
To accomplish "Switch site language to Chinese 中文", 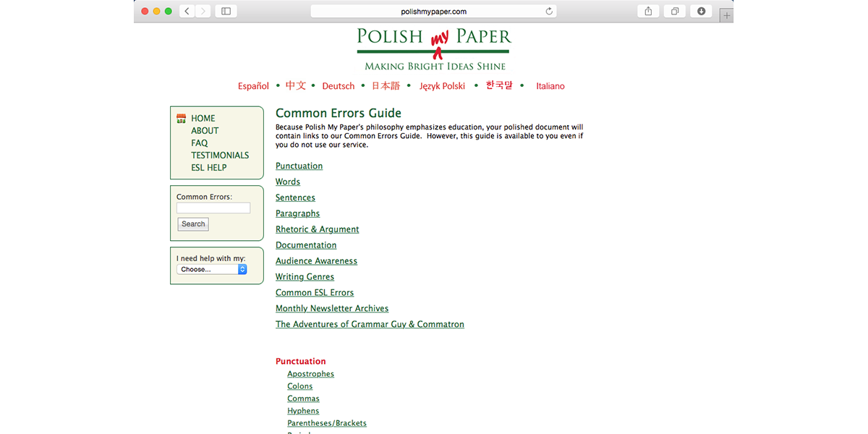I will (296, 85).
